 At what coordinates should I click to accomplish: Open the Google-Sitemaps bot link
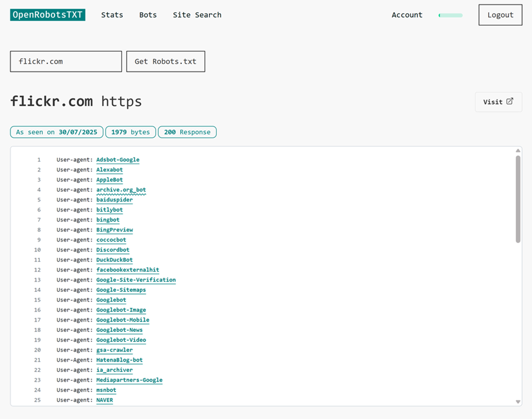121,290
